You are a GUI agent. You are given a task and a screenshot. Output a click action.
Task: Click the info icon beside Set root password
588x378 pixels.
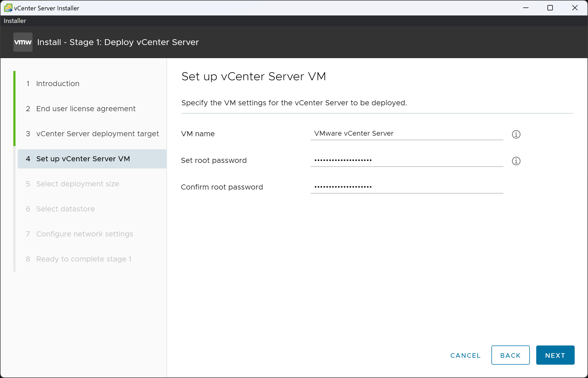(517, 161)
